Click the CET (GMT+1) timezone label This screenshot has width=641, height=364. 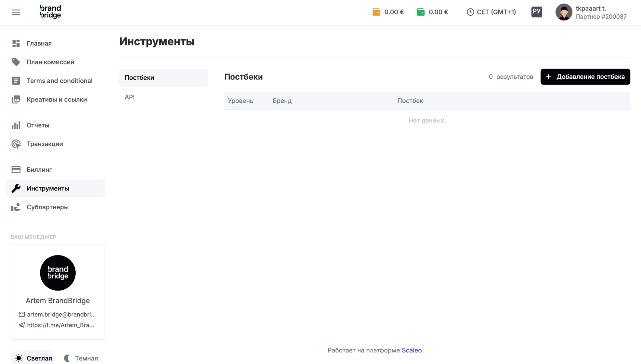coord(496,12)
